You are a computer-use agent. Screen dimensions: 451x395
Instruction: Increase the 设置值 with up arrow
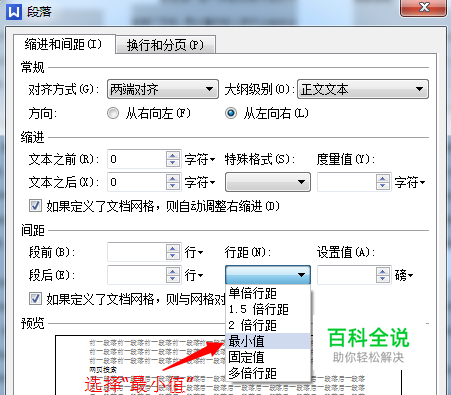383,271
